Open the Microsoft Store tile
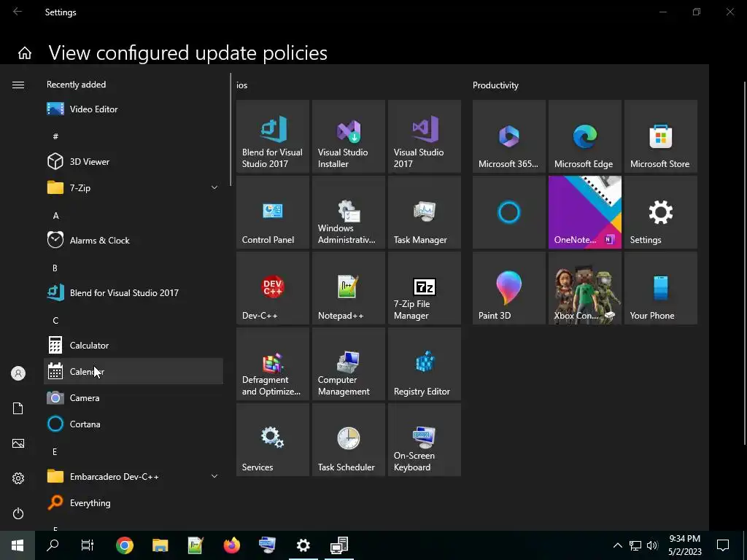 tap(661, 136)
